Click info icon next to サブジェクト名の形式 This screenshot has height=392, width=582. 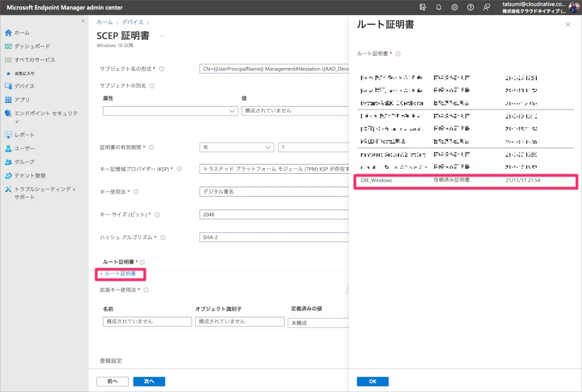tap(162, 69)
